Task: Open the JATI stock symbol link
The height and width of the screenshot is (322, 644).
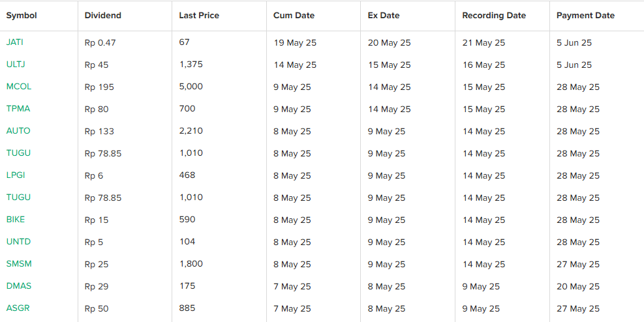Action: point(15,42)
